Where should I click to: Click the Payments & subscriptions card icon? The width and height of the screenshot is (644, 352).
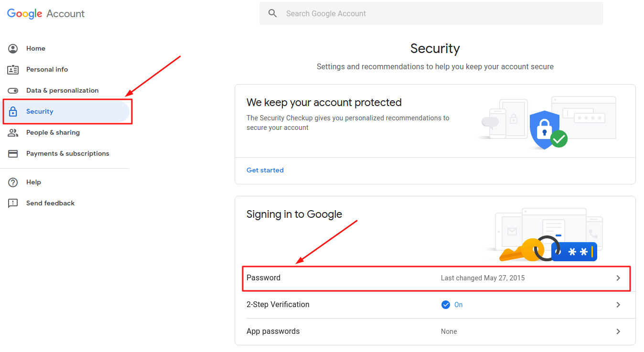tap(13, 153)
